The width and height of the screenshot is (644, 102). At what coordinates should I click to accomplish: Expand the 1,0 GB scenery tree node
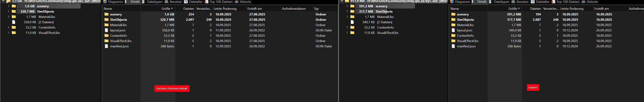8,6
